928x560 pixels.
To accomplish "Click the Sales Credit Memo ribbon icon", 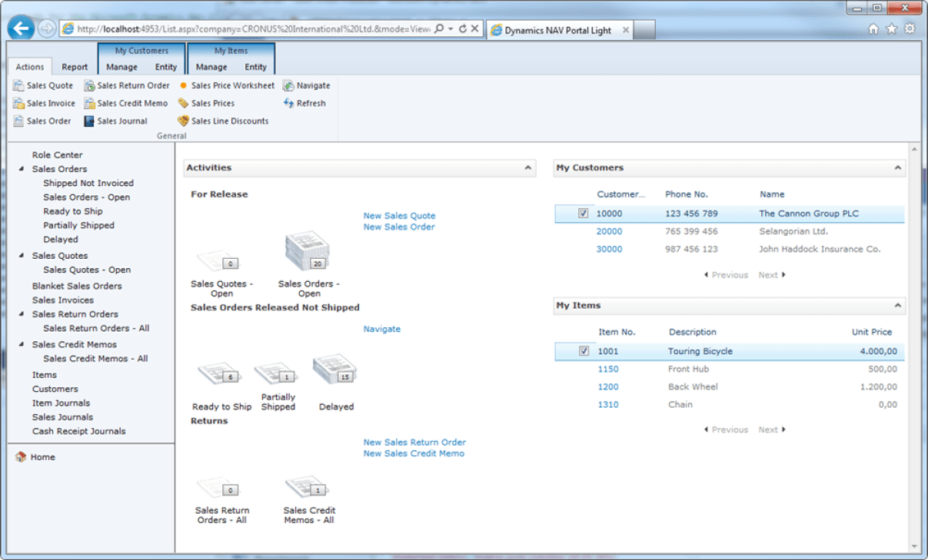I will (x=89, y=104).
